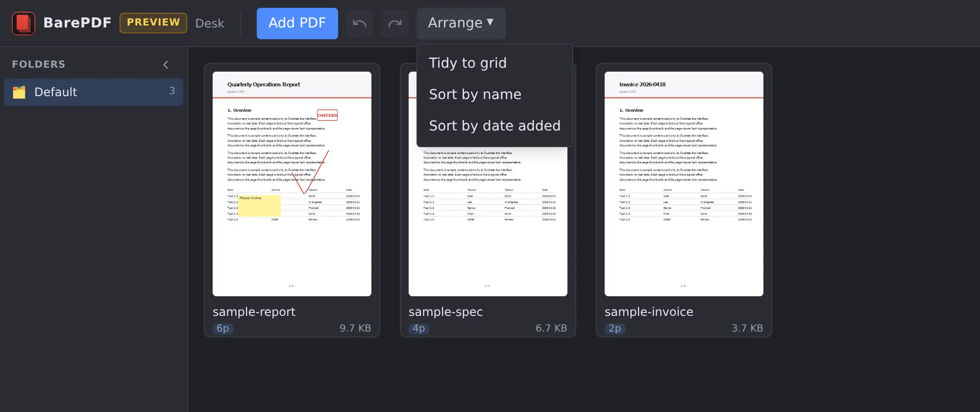This screenshot has height=412, width=980.
Task: Click the sample-spec file name
Action: coord(445,312)
